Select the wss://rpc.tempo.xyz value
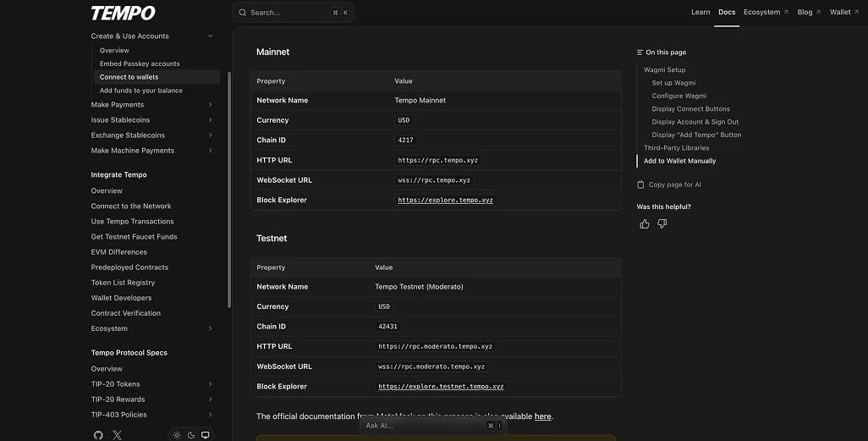 pyautogui.click(x=434, y=180)
